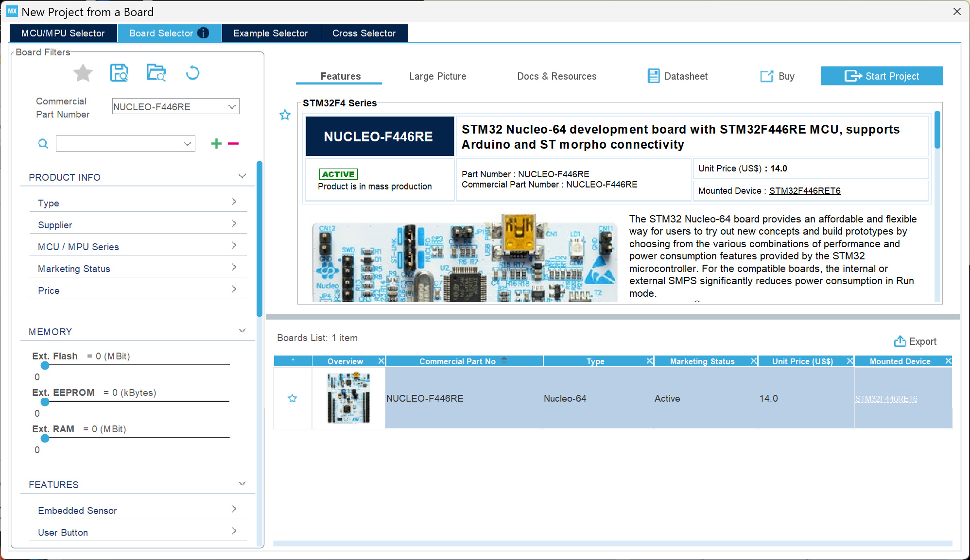Screen dimensions: 970x560
Task: Click the green plus add-filter icon
Action: [x=216, y=143]
